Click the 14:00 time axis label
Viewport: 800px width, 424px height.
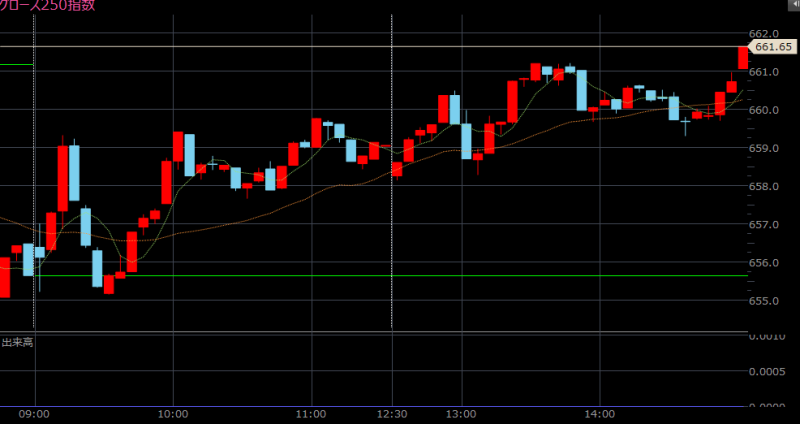point(600,415)
